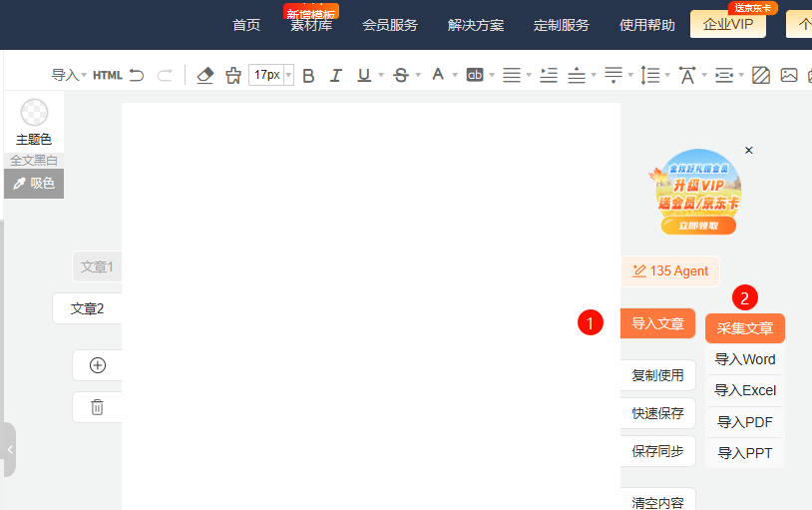
Task: Toggle underline formatting
Action: pos(363,75)
